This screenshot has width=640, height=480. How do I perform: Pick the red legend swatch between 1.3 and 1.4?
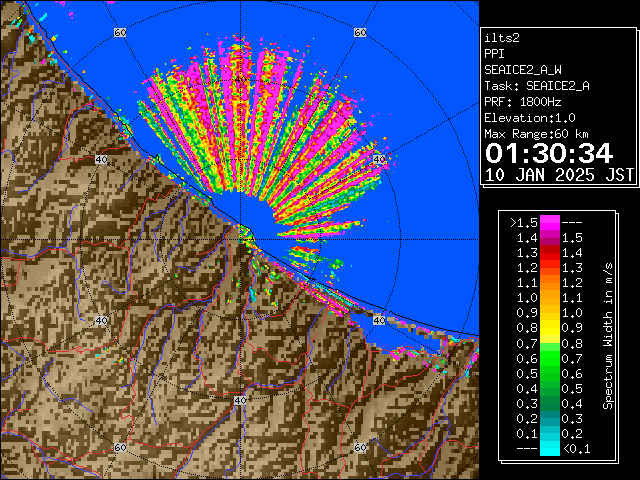pyautogui.click(x=550, y=253)
